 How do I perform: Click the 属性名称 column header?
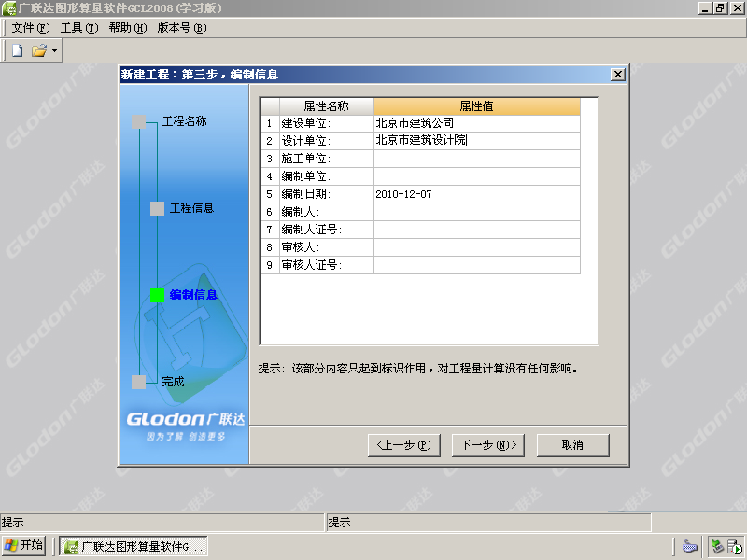(x=326, y=106)
